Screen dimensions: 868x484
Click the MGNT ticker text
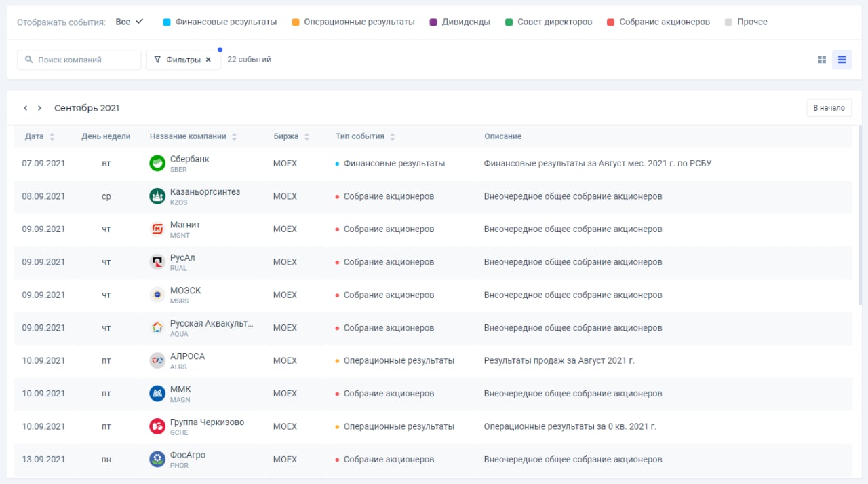(180, 236)
